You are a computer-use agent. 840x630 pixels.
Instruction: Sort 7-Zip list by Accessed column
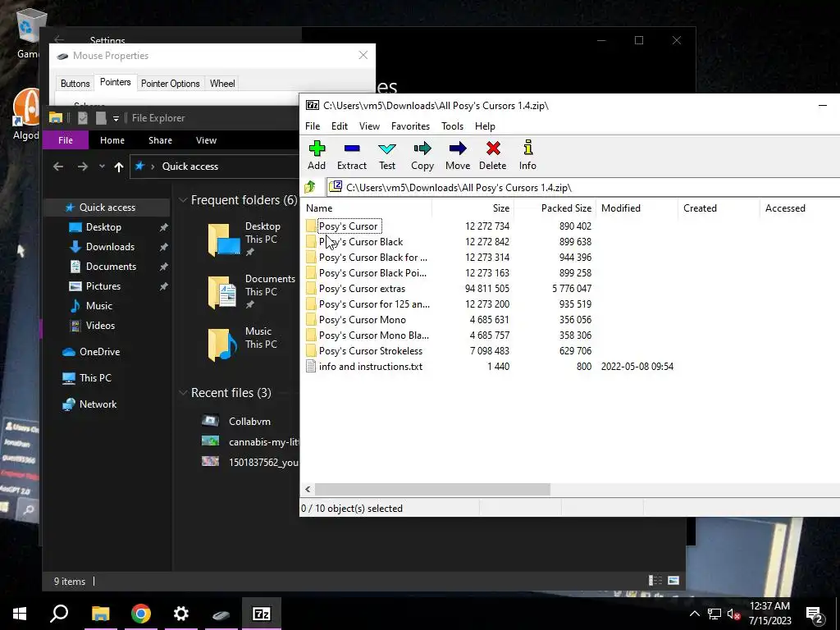pos(800,208)
